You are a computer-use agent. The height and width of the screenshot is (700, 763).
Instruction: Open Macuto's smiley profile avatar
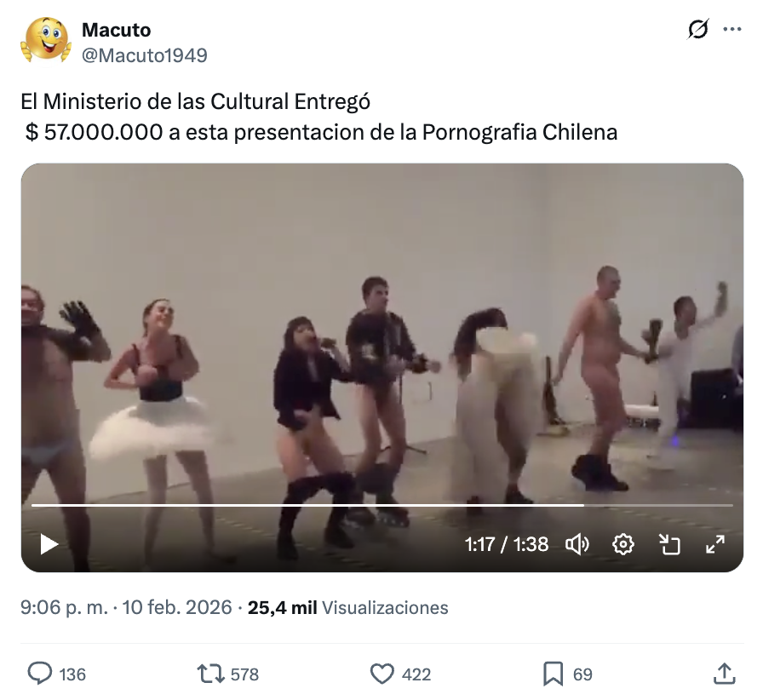coord(46,40)
